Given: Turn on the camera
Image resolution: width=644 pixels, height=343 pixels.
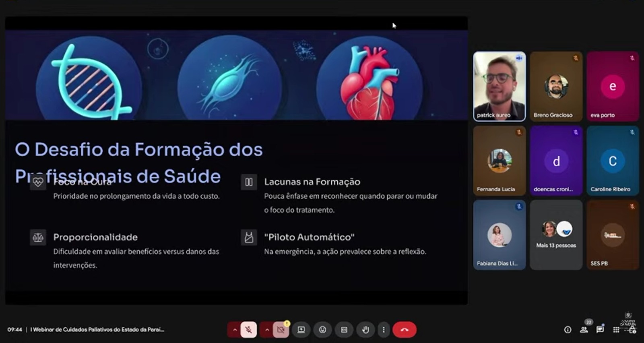Looking at the screenshot, I should [281, 330].
